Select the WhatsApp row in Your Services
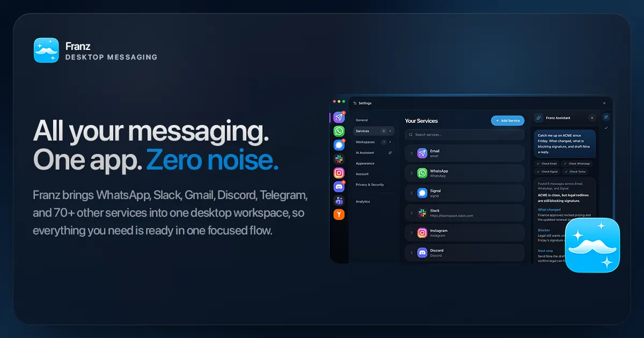Image resolution: width=644 pixels, height=338 pixels. [464, 173]
